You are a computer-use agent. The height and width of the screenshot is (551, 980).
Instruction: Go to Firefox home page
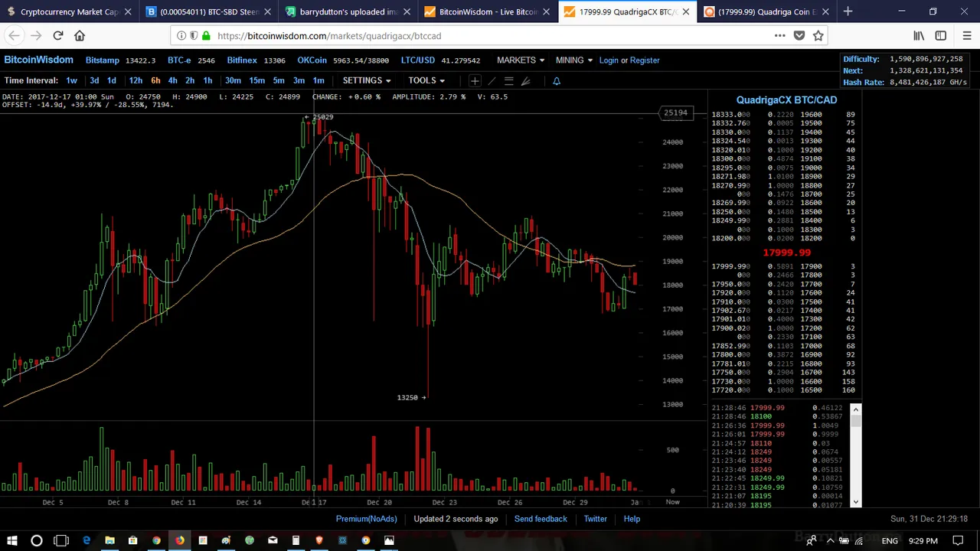[x=80, y=36]
